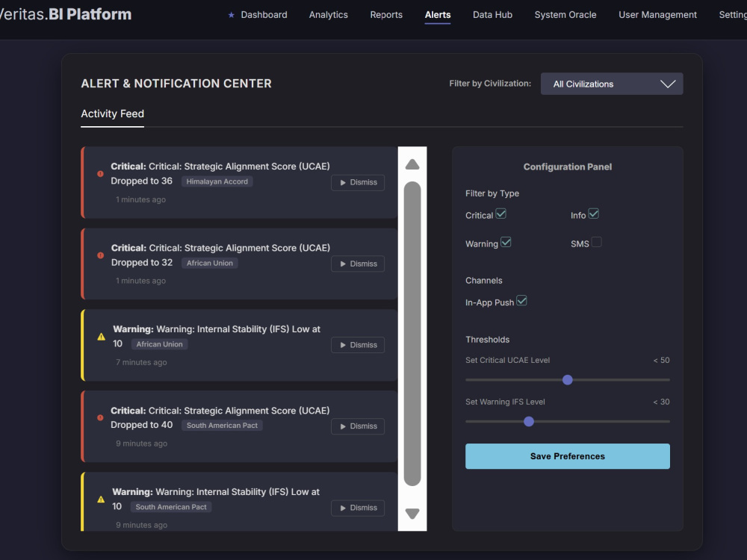Toggle the Info filter checkbox
The height and width of the screenshot is (560, 747).
point(594,214)
